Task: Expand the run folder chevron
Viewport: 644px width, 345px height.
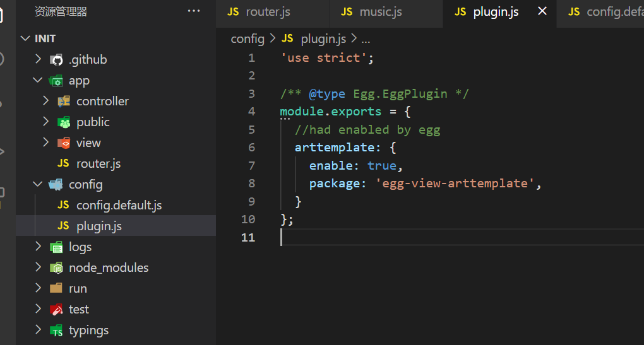Action: [x=38, y=288]
